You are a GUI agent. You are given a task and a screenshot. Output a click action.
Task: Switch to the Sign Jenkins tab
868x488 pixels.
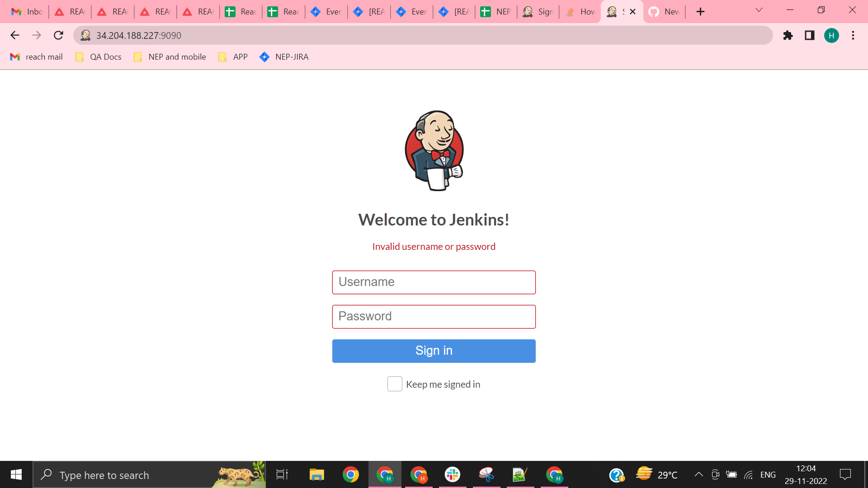click(538, 12)
